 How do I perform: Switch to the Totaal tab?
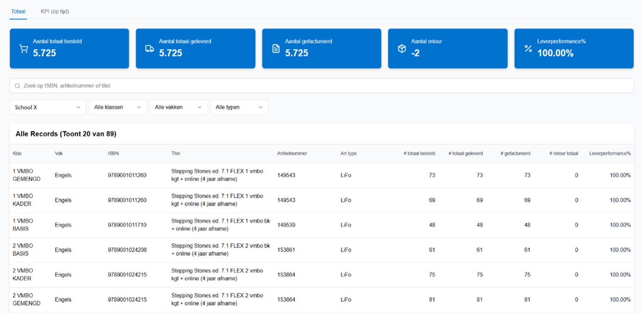click(18, 11)
